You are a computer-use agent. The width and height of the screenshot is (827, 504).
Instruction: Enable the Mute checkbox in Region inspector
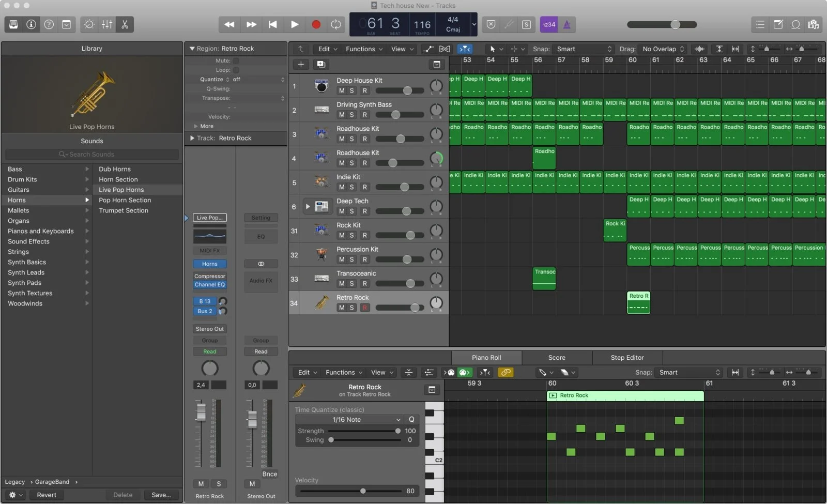point(236,60)
